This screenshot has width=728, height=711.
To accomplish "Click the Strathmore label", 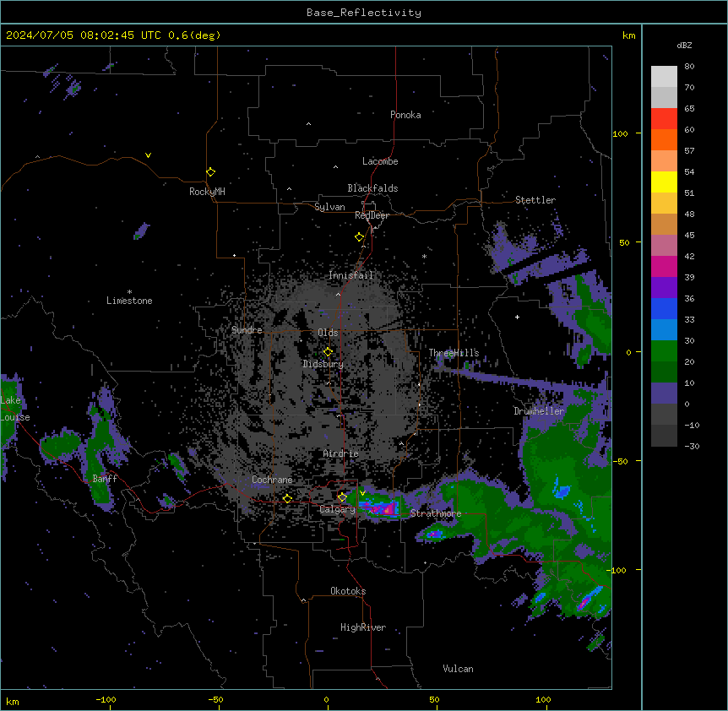I will [436, 513].
